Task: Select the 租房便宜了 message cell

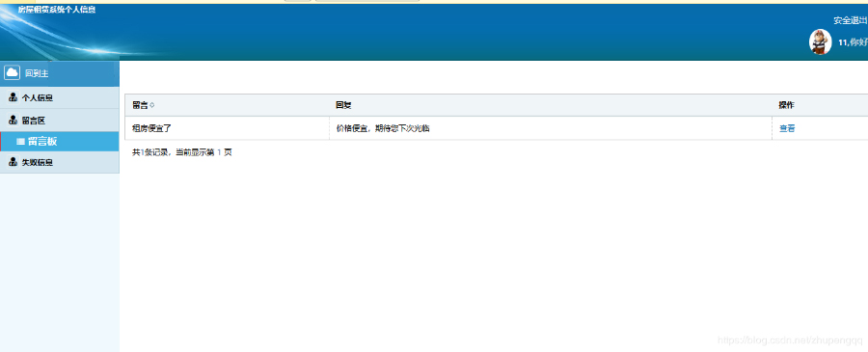Action: click(227, 128)
